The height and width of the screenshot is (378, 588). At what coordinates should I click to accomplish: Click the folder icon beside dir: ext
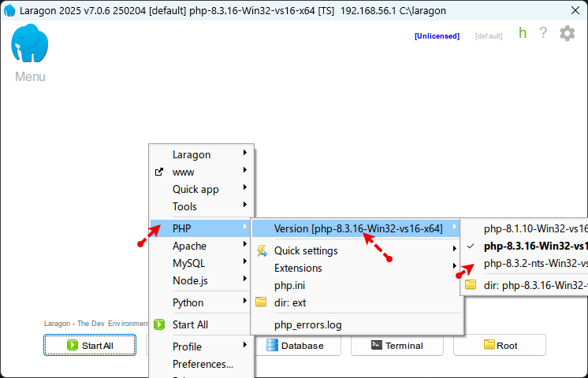261,302
